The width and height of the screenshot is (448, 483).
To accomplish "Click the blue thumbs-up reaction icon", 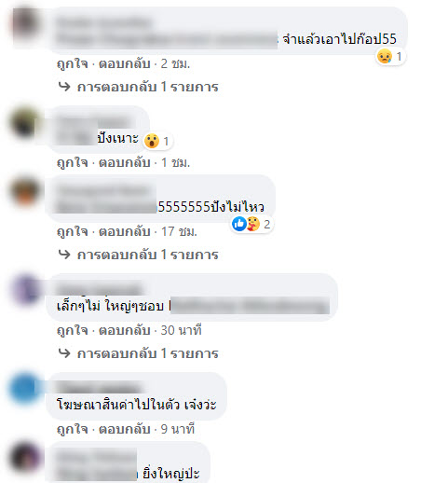I will tap(239, 224).
